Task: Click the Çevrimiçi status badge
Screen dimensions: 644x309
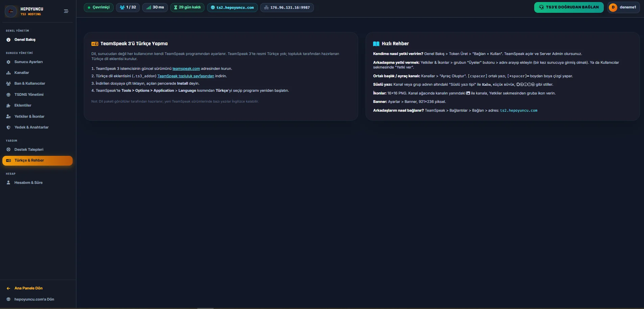Action: [x=99, y=7]
